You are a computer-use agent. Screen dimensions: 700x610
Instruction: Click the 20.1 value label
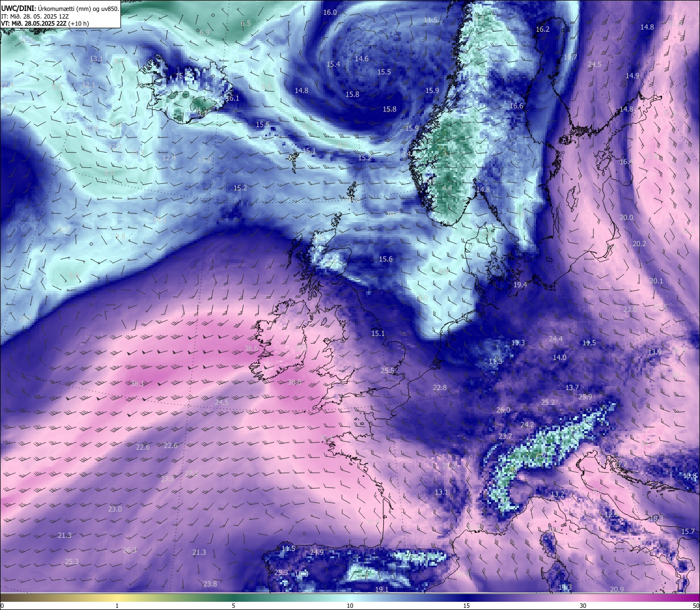click(x=656, y=281)
